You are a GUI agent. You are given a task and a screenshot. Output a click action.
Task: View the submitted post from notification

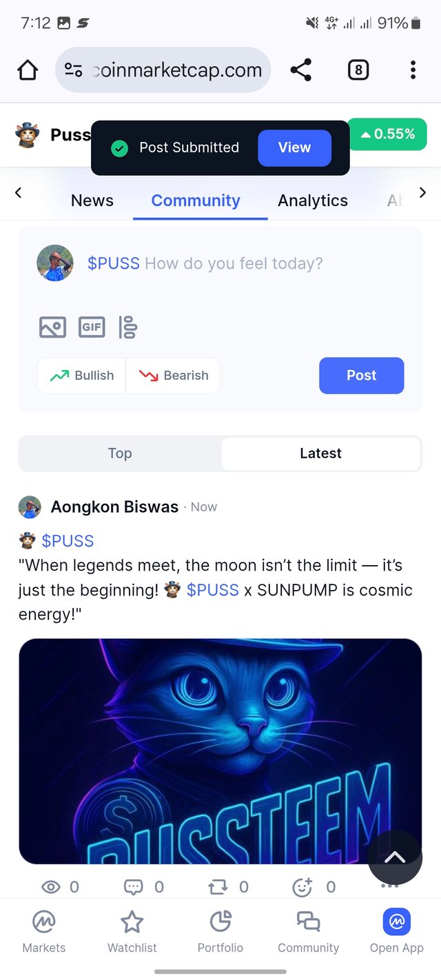pos(294,147)
